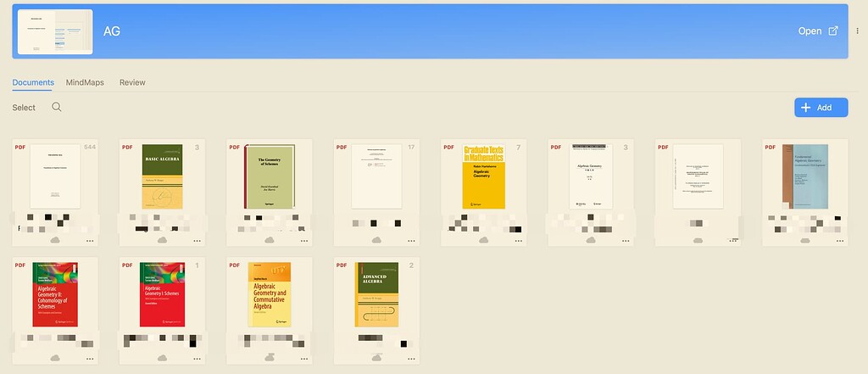This screenshot has height=374, width=868.
Task: Click the blue Add button
Action: coord(821,108)
